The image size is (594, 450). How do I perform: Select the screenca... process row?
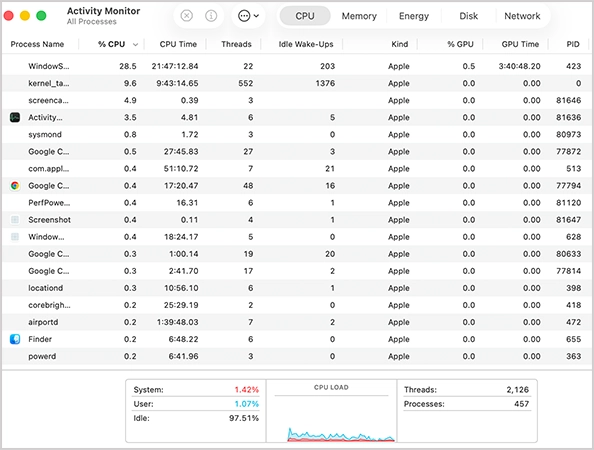point(297,100)
